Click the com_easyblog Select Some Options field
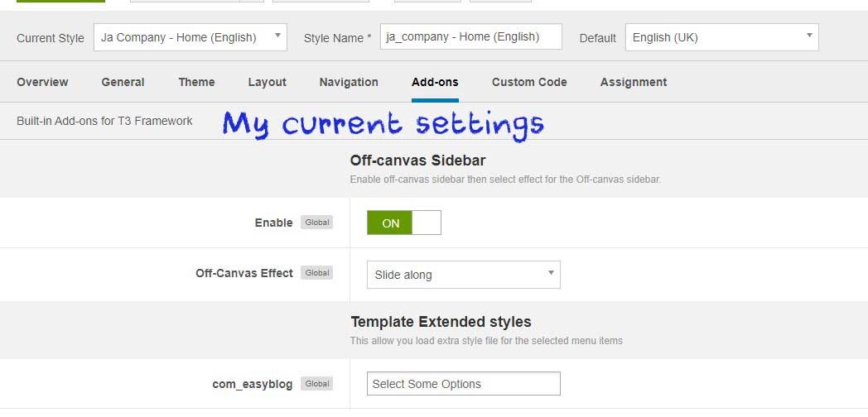The image size is (868, 417). [463, 384]
